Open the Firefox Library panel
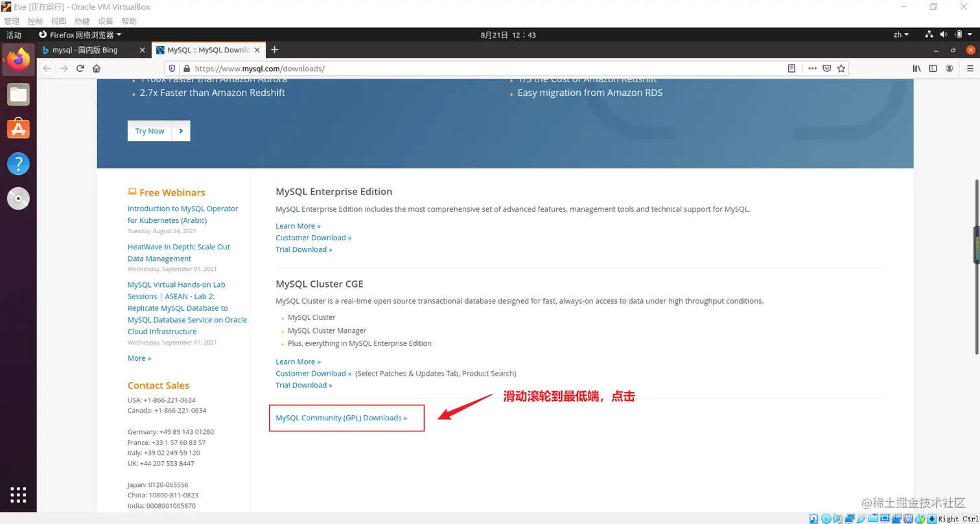 pyautogui.click(x=917, y=68)
